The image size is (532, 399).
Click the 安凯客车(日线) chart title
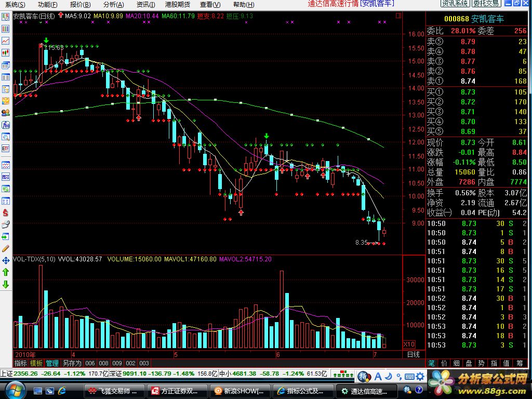[34, 16]
